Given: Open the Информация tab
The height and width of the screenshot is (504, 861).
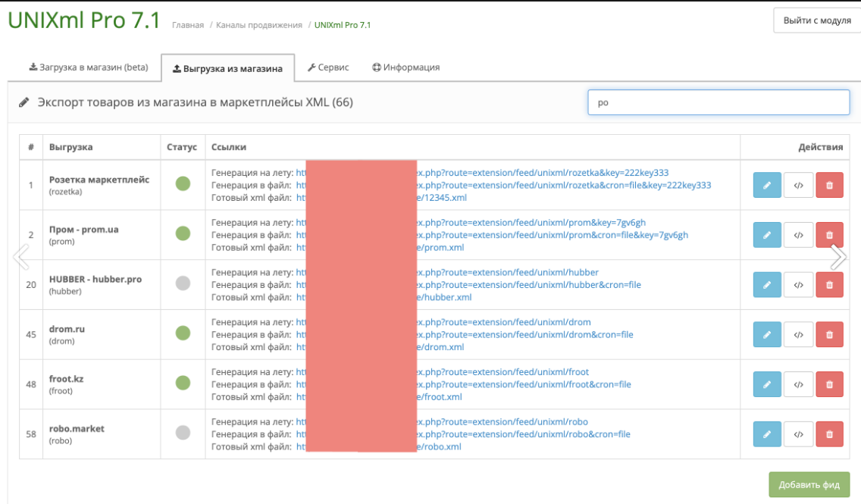Looking at the screenshot, I should 406,67.
